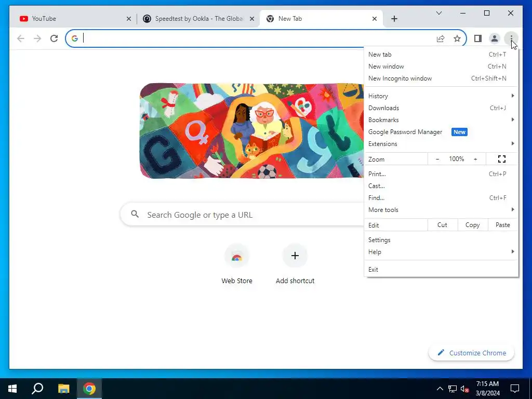Click the taskbar clock showing 7:15 AM
Image resolution: width=532 pixels, height=399 pixels.
[x=487, y=389]
